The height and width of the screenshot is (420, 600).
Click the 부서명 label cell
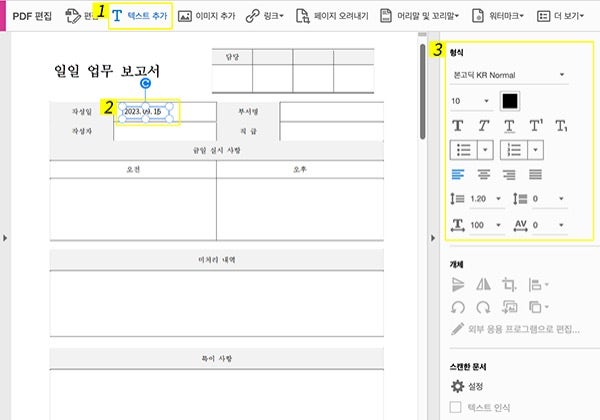pyautogui.click(x=248, y=111)
